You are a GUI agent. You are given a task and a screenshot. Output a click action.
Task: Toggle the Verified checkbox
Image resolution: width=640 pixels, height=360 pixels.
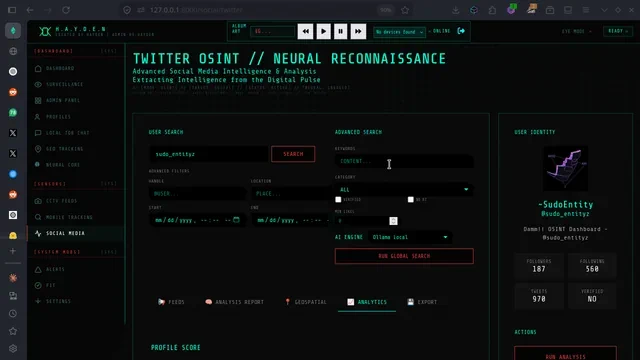(338, 200)
